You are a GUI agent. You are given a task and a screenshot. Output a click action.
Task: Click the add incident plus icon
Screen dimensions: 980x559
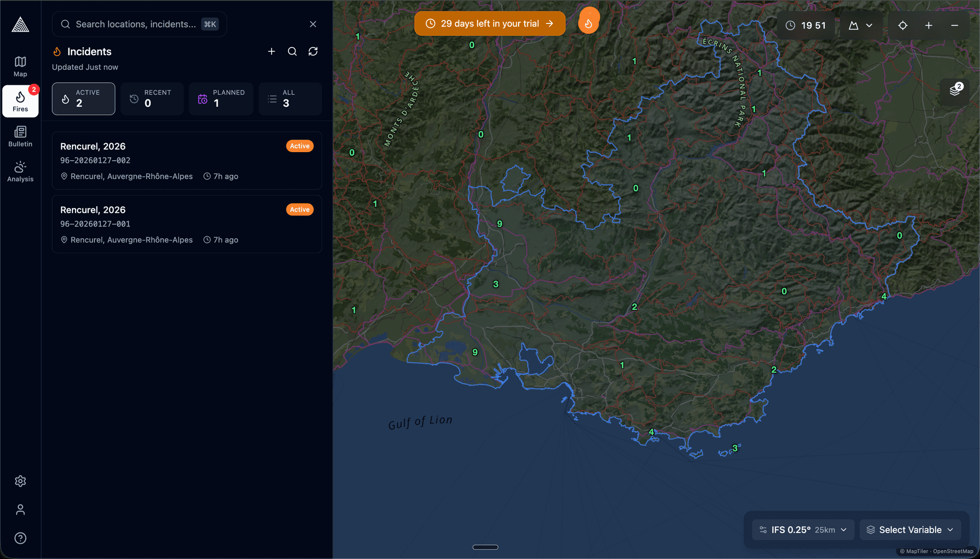click(x=272, y=52)
